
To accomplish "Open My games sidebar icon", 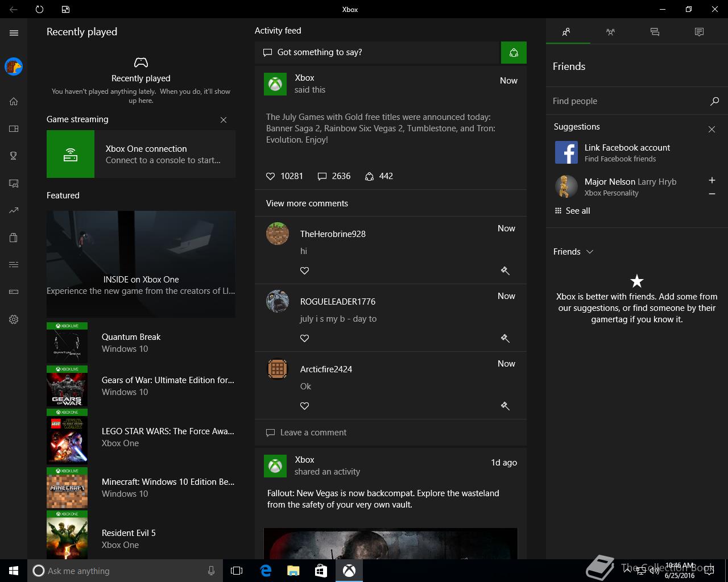I will coord(14,128).
